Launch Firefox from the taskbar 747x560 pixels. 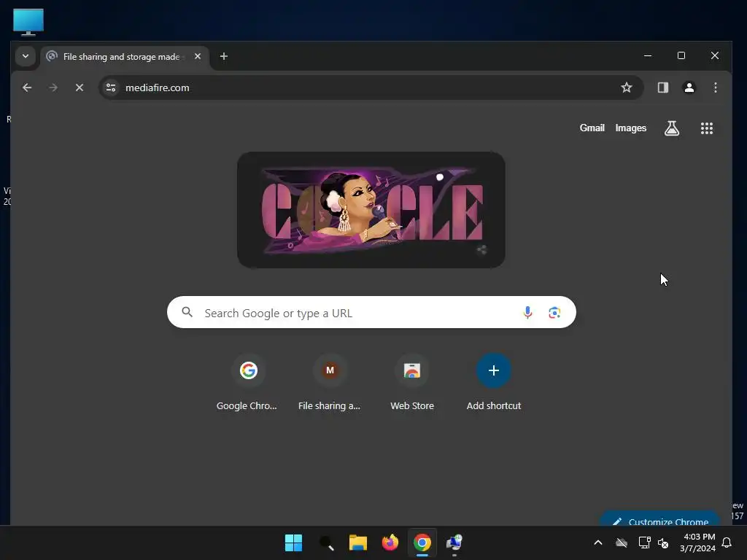point(390,542)
